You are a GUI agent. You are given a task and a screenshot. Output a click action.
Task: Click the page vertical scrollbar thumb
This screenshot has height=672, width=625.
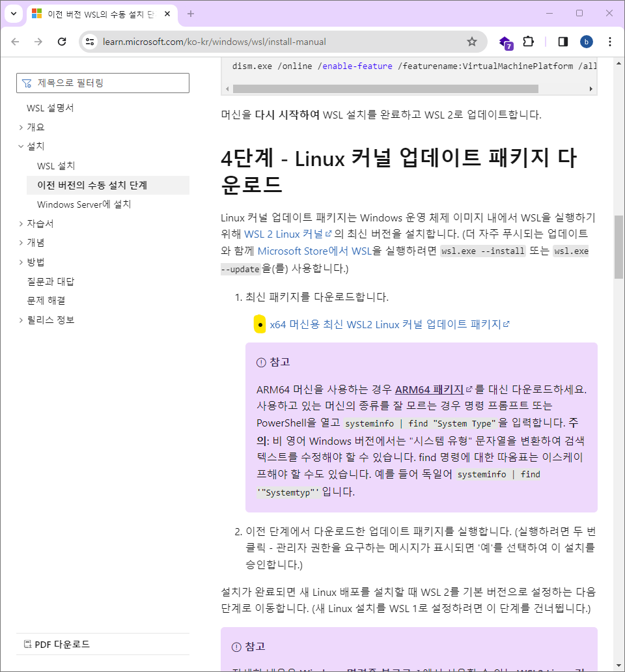point(618,247)
